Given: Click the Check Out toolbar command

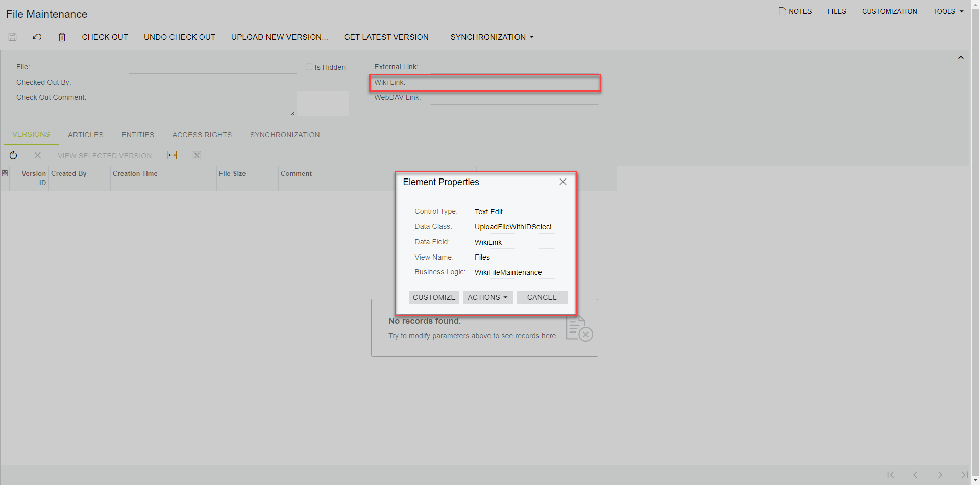Looking at the screenshot, I should click(105, 37).
